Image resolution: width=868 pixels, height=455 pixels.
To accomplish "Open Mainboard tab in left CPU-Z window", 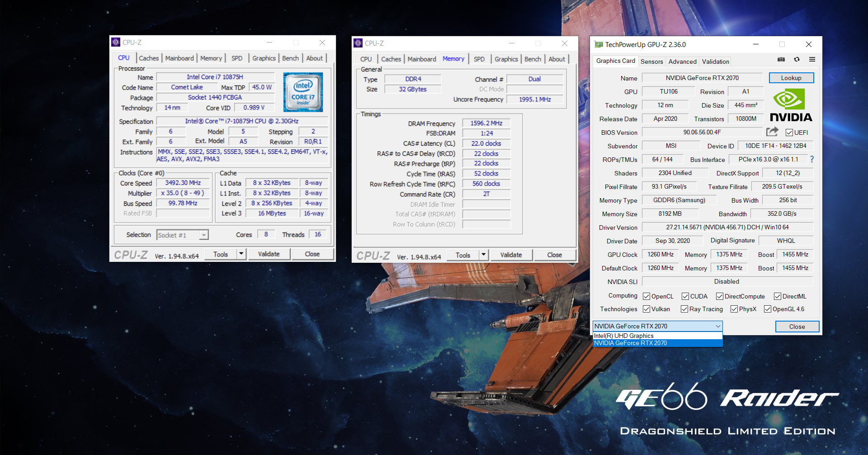I will click(x=179, y=58).
